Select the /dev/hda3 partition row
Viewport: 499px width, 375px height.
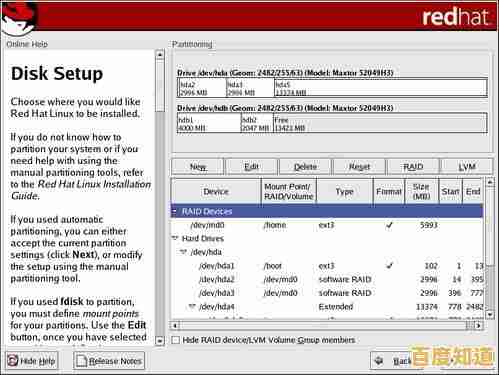click(327, 293)
